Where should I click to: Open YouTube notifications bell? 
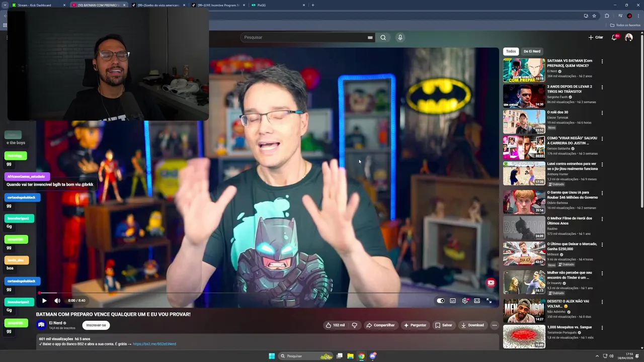click(x=614, y=37)
